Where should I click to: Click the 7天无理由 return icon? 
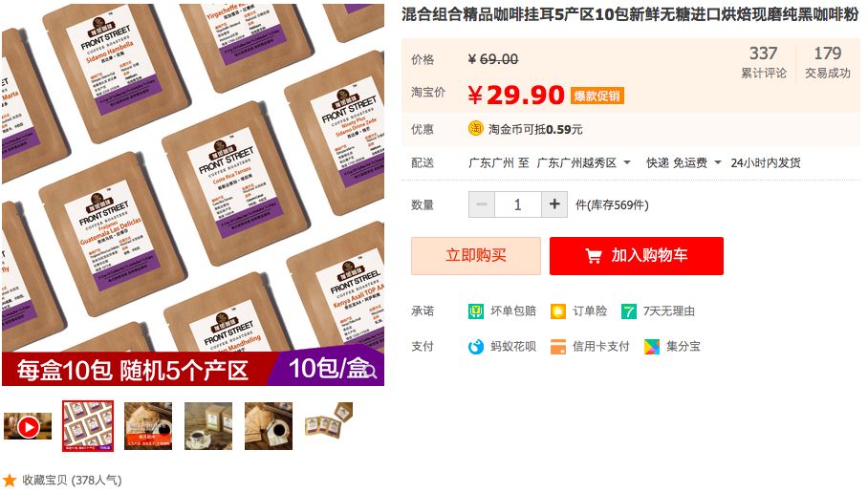tap(628, 311)
